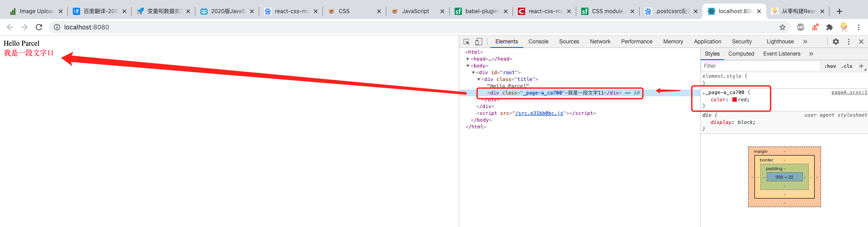Viewport: 868px width, 227px height.
Task: Open the DevTools three-dot menu
Action: point(849,42)
